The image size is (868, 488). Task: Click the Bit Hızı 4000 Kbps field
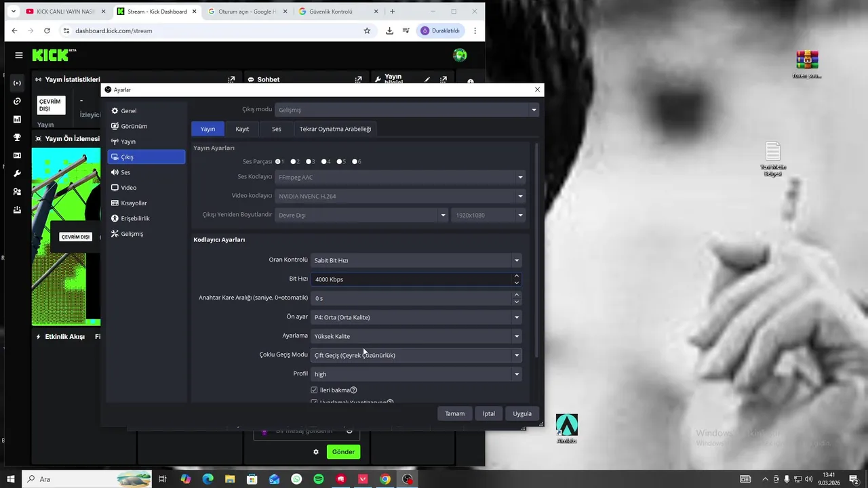point(416,279)
